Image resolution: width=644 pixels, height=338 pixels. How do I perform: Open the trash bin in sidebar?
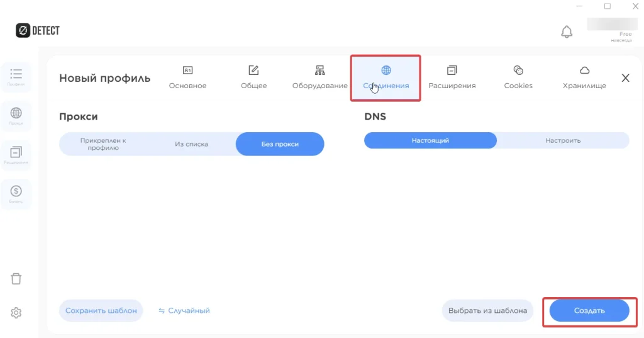[16, 279]
